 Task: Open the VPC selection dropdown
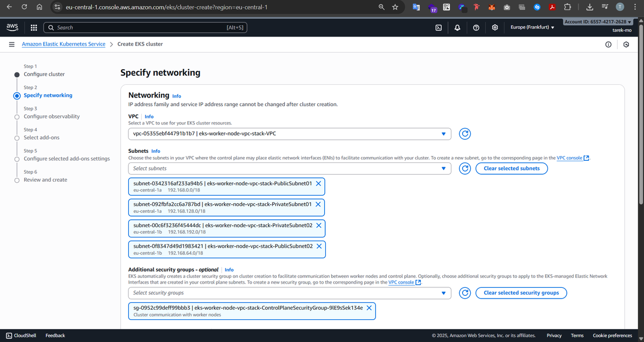click(x=290, y=134)
